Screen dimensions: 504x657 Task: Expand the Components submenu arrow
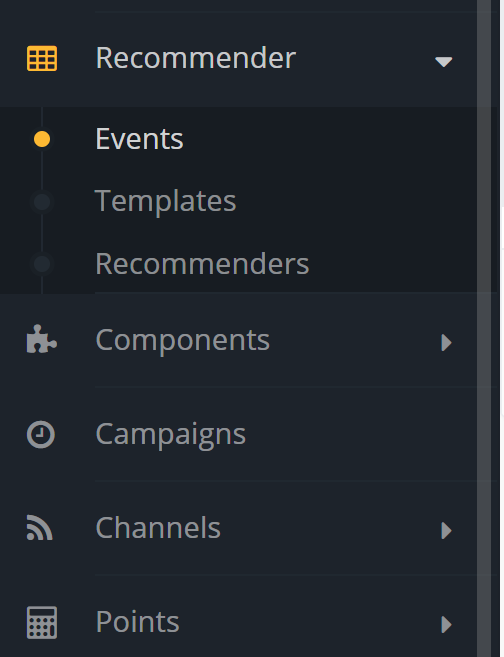pyautogui.click(x=447, y=342)
